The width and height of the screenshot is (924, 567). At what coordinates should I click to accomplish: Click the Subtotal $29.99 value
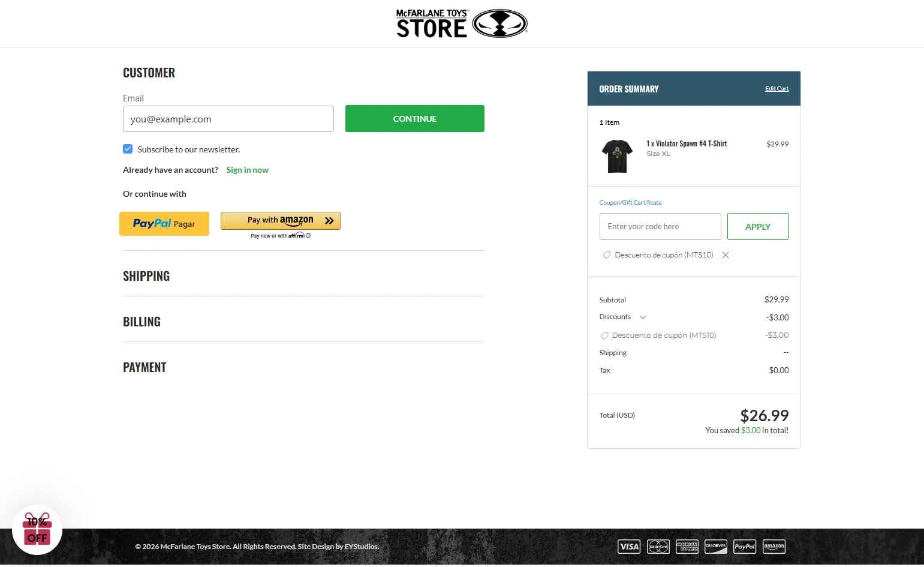point(776,299)
